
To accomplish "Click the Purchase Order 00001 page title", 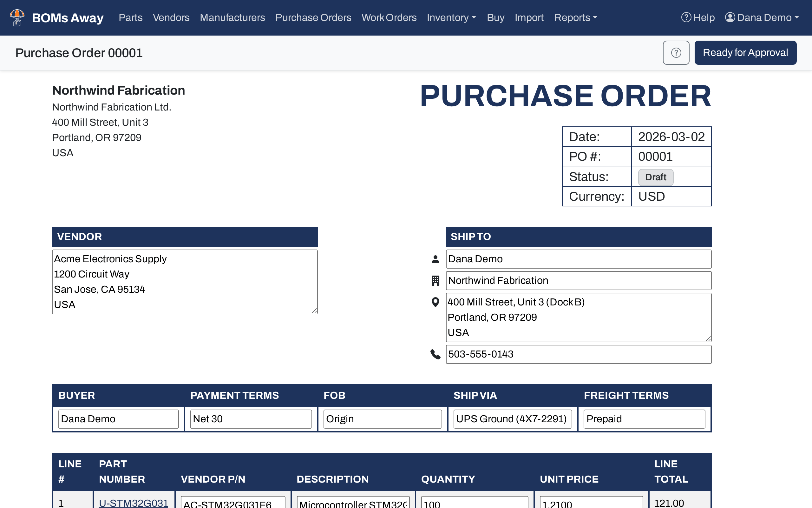I will coord(79,53).
